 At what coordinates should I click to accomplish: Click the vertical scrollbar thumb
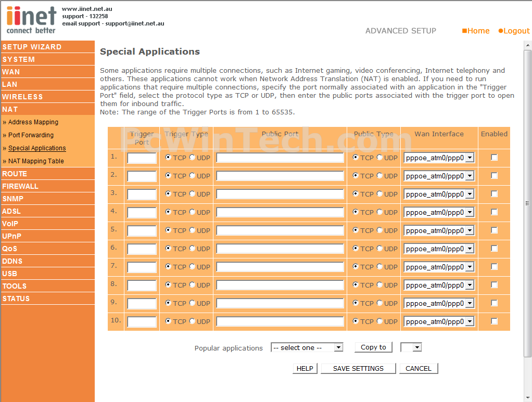click(528, 203)
